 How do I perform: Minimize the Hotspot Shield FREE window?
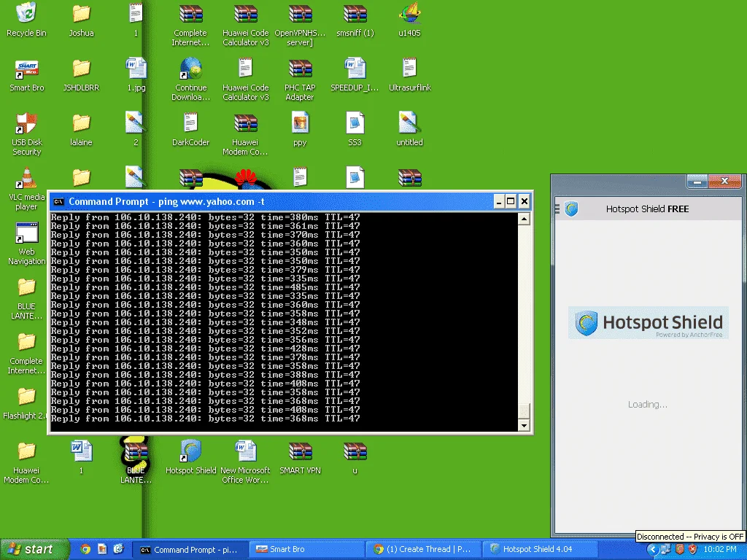click(697, 182)
